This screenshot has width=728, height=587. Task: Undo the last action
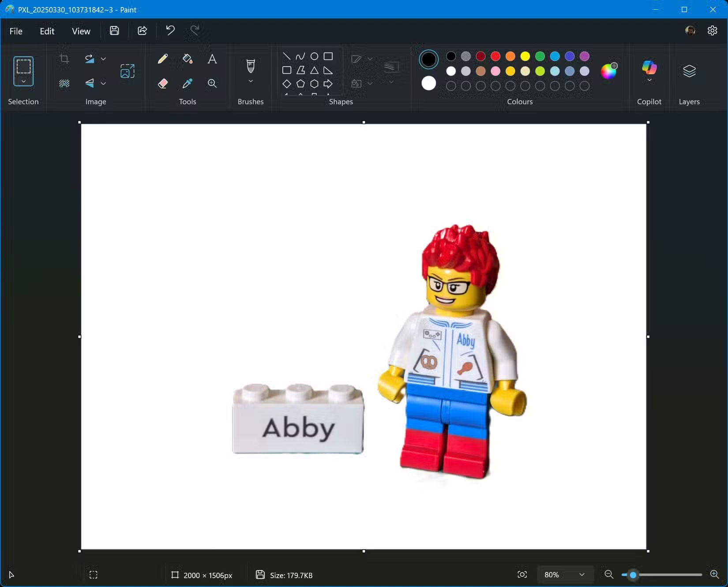170,30
